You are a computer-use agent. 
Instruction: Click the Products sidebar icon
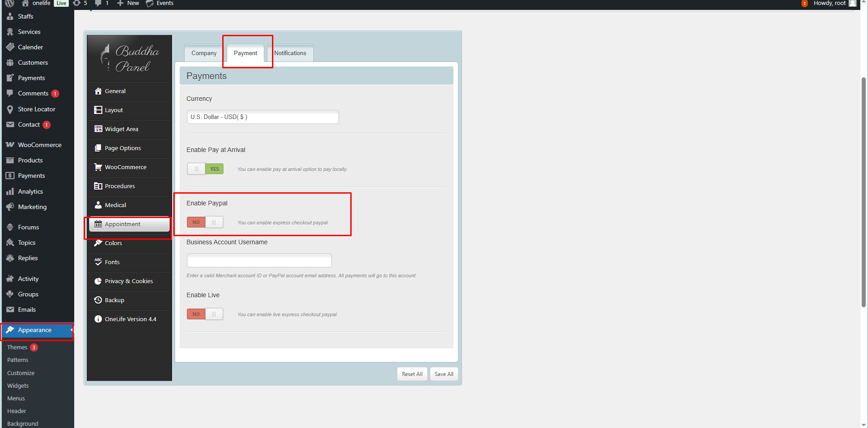10,160
